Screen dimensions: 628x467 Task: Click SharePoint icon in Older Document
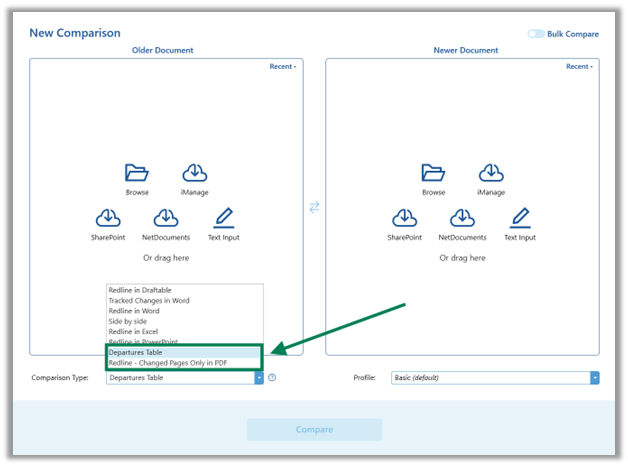point(108,218)
